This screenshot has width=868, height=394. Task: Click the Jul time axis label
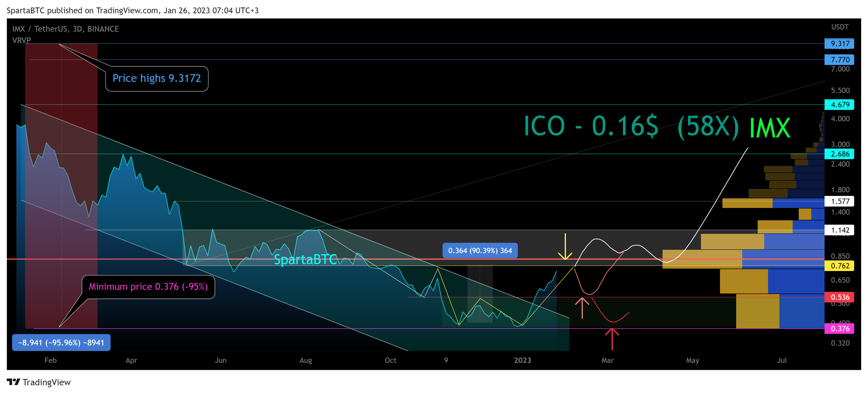782,360
